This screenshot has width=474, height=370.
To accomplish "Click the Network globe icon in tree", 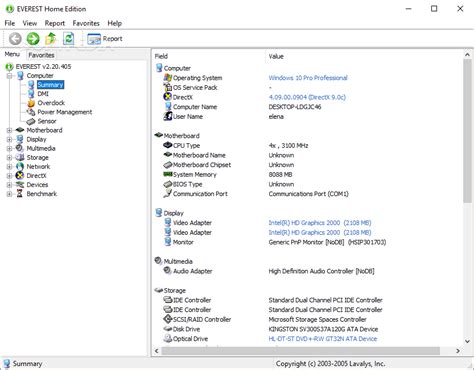I will coord(20,166).
